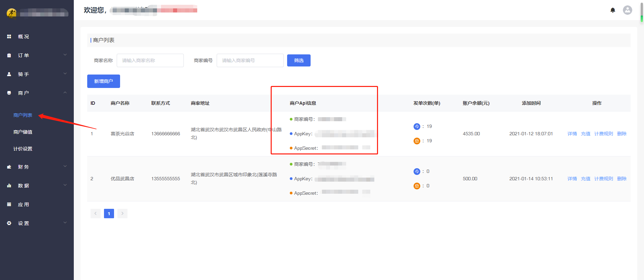
Task: Click phone number 13666666666
Action: 166,134
